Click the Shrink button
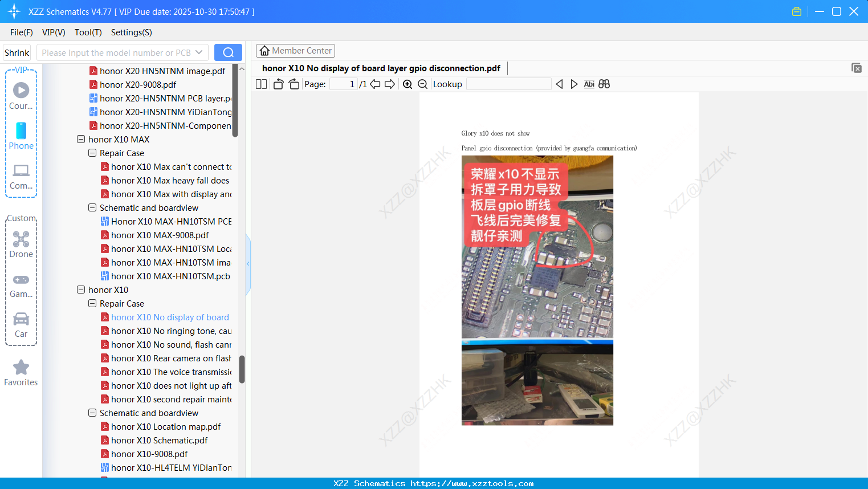This screenshot has height=489, width=868. 17,52
